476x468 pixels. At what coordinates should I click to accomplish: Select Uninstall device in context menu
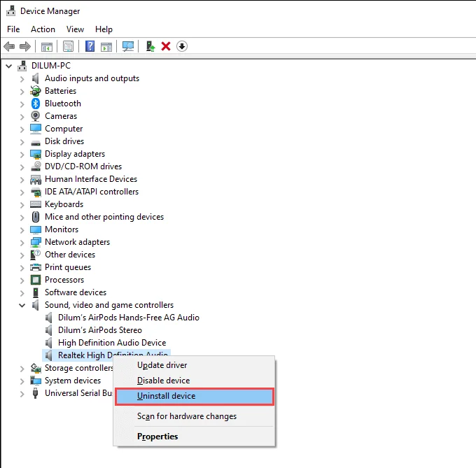pos(195,396)
